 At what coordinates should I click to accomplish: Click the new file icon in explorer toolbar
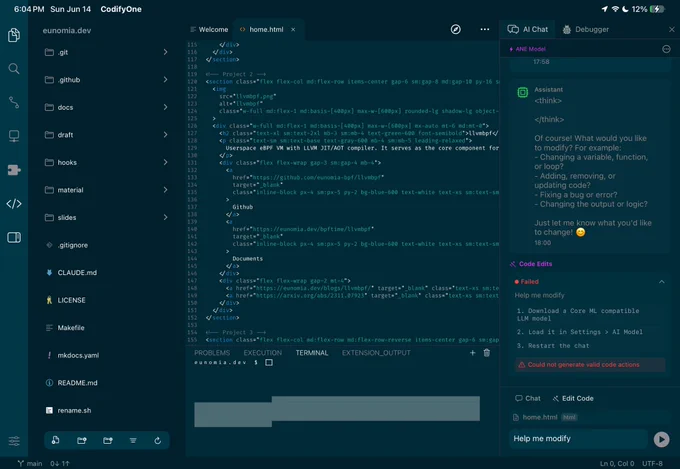[x=56, y=440]
